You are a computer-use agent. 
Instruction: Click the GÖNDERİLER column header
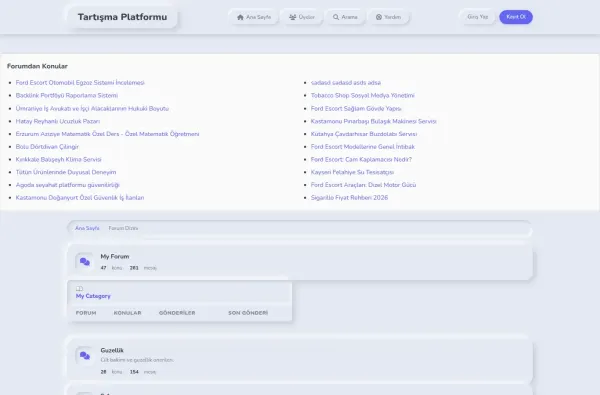[x=177, y=313]
